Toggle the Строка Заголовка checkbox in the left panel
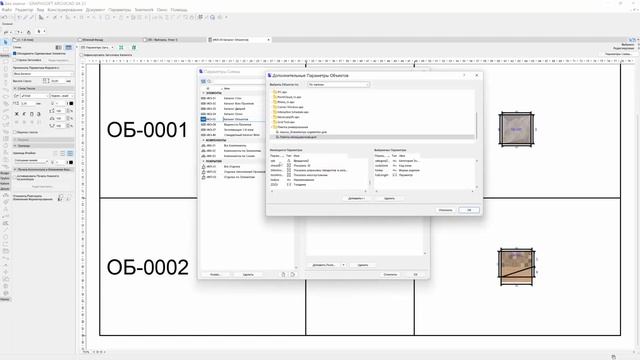The height and width of the screenshot is (360, 640). click(x=15, y=60)
